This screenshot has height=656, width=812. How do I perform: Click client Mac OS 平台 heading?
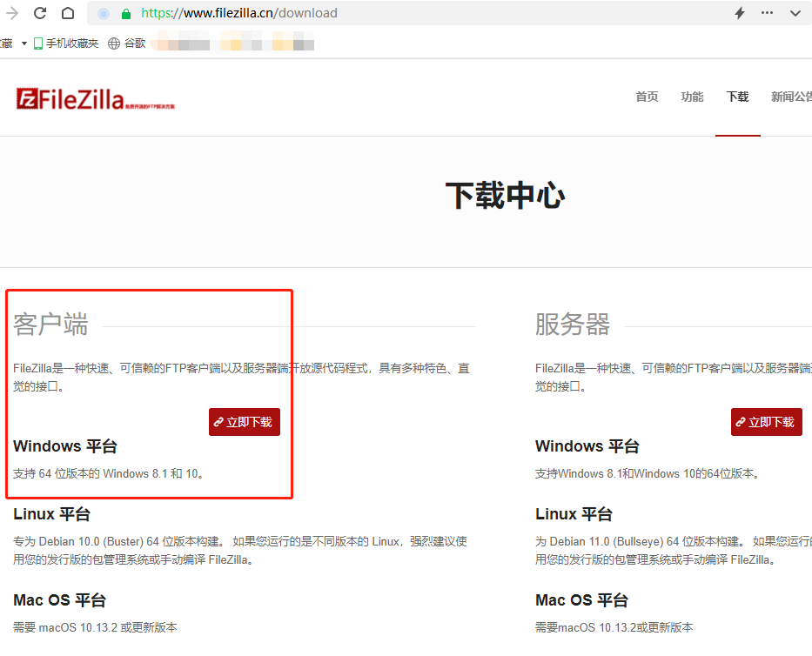tap(59, 600)
